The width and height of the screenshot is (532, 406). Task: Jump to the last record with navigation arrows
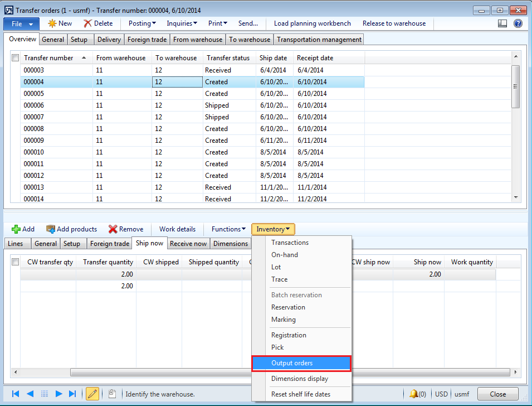(72, 394)
